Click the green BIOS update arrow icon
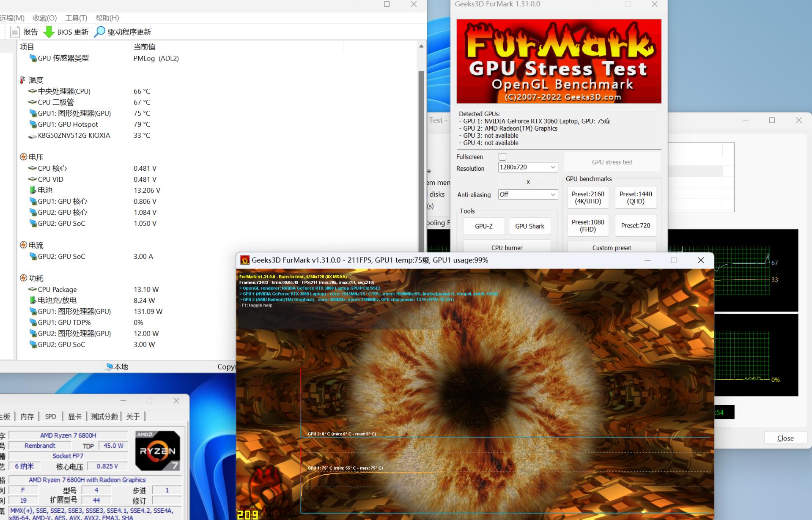 coord(49,32)
